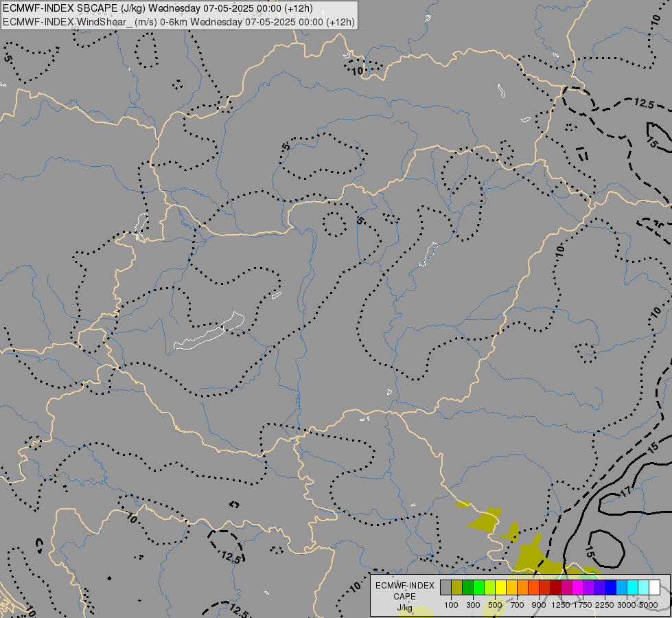Screen dimensions: 672x618
Task: Click the legend value 100
Action: coord(451,605)
